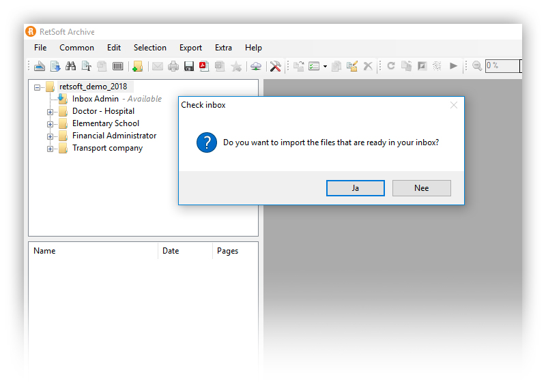Screen dimensions: 546x392
Task: Select the Financial Administrator folder
Action: click(x=114, y=136)
